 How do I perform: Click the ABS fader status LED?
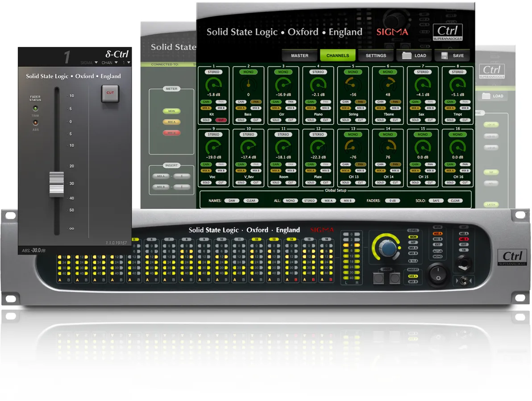click(x=35, y=122)
